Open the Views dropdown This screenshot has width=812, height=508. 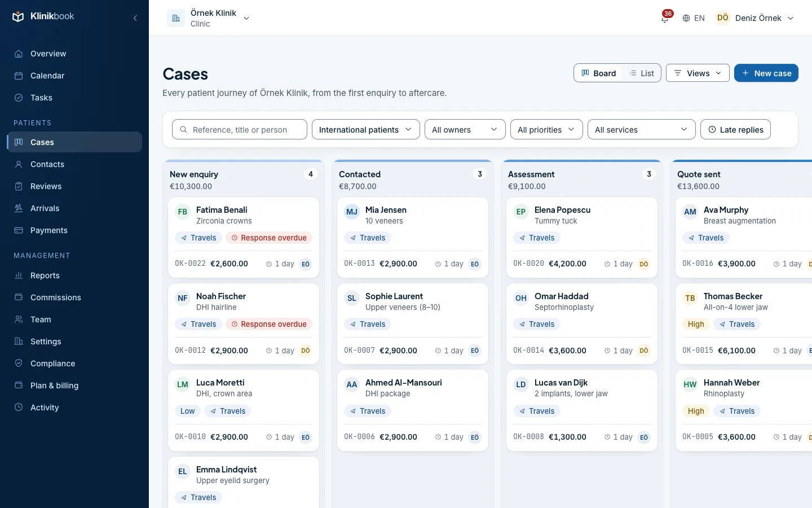click(698, 73)
